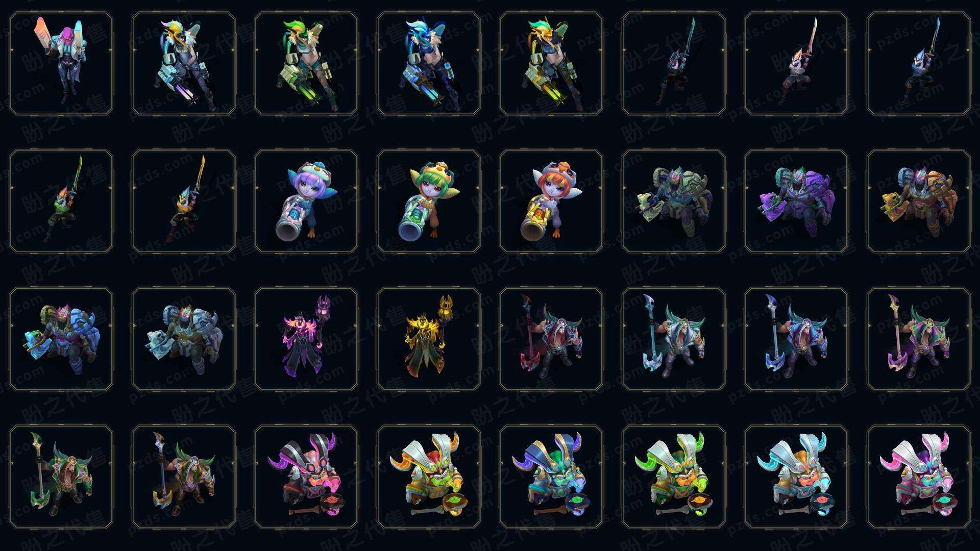Select the golden mage with lantern staff
The height and width of the screenshot is (551, 980).
429,339
